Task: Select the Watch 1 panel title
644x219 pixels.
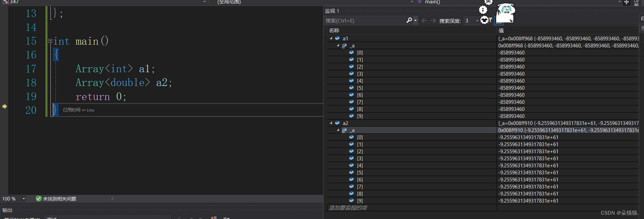Action: [332, 11]
